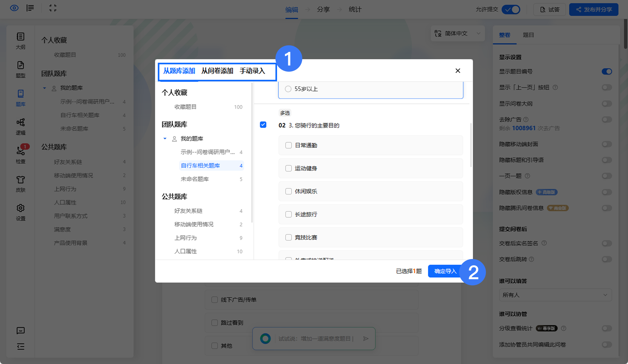Open 收藏题目 in dialog

[x=208, y=107]
